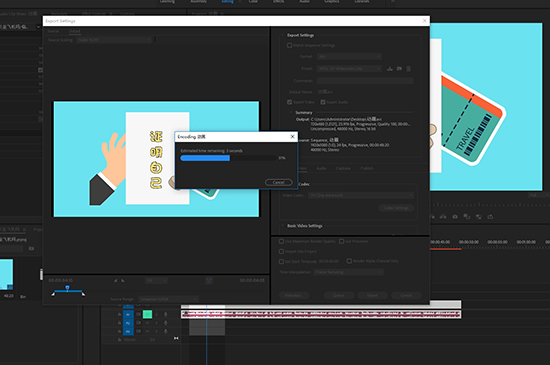550x365 pixels.
Task: Uncheck the Export Audio checkbox
Action: (x=323, y=102)
